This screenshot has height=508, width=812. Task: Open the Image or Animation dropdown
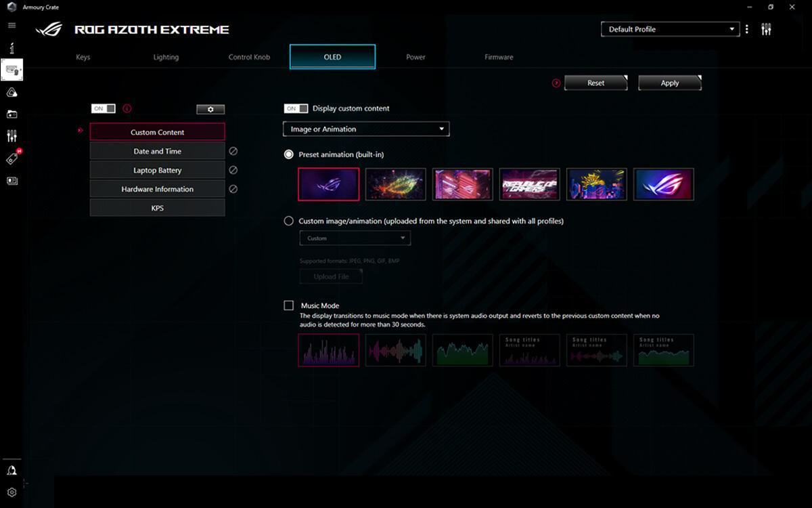click(x=365, y=129)
